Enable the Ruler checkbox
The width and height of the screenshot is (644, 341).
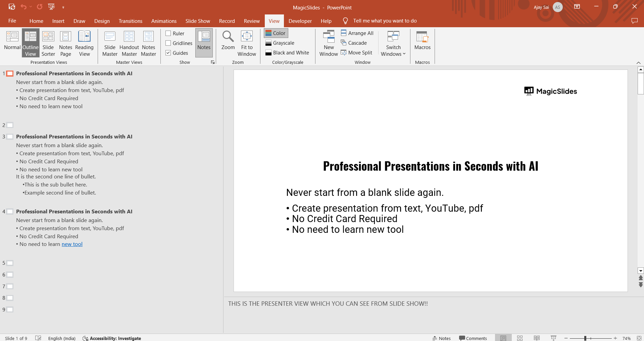tap(168, 33)
